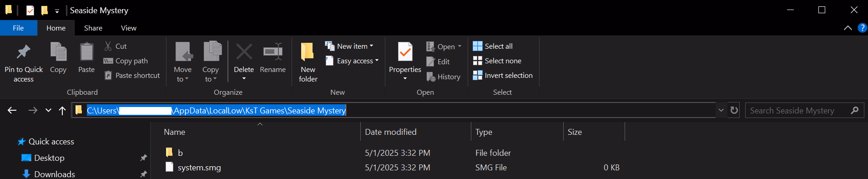Click Select all

pos(493,46)
